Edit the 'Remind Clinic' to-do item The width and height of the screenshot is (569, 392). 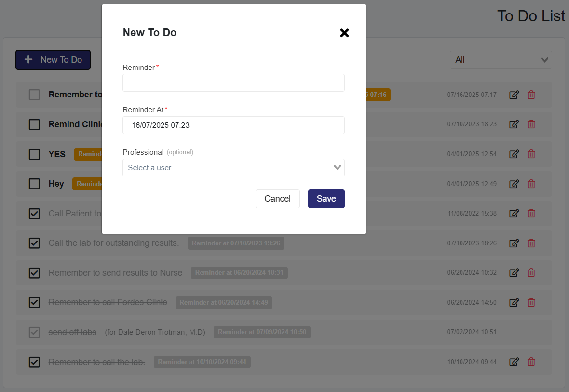[514, 124]
